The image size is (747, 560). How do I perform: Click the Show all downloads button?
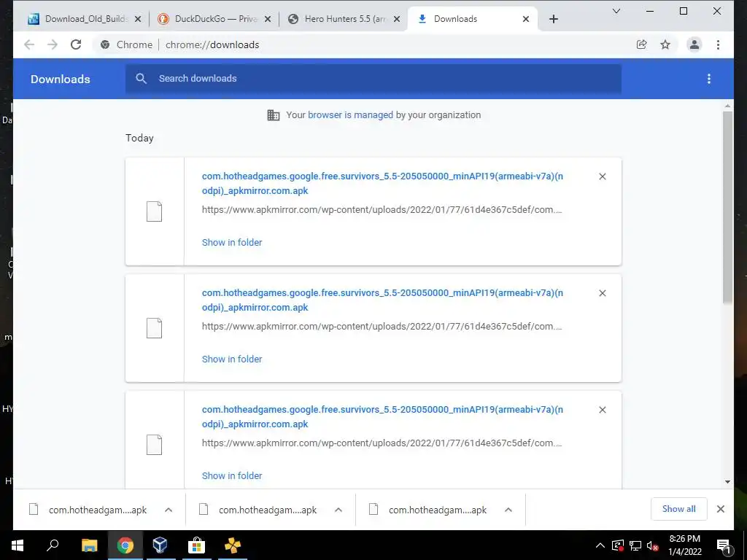(679, 509)
